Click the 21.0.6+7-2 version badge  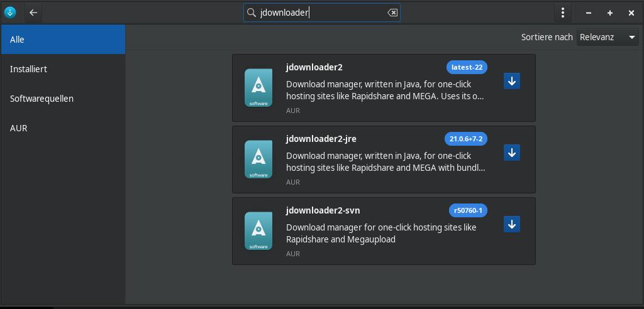pos(466,139)
